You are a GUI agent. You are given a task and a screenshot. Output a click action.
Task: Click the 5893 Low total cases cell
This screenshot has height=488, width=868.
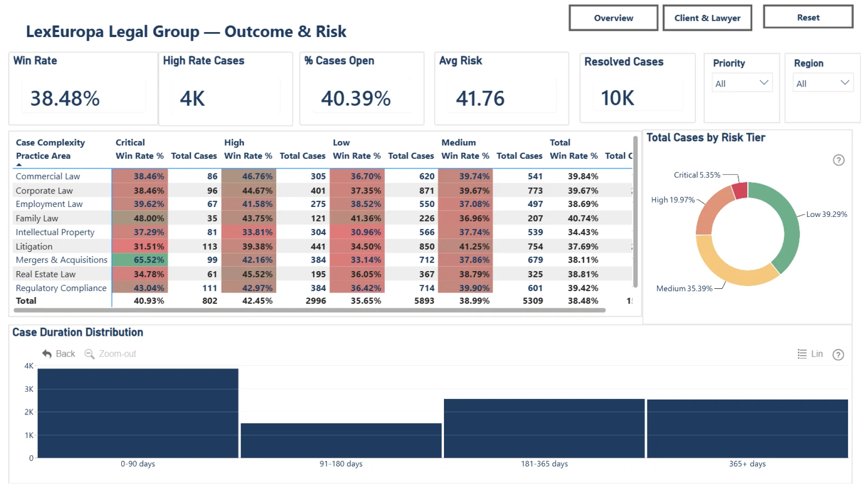point(424,301)
